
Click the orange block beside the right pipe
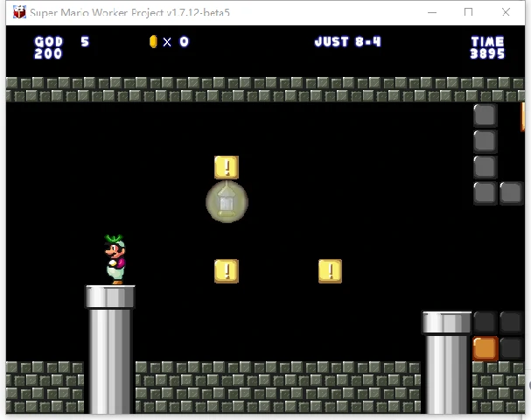(x=486, y=348)
